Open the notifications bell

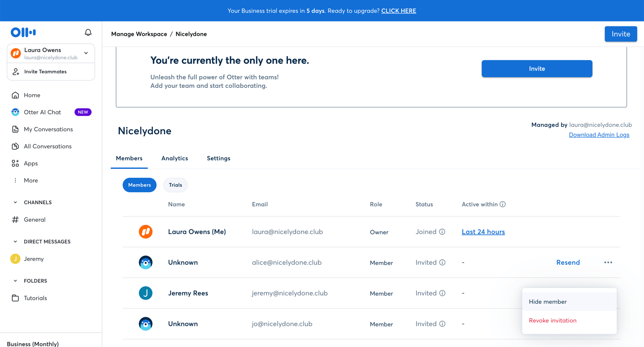point(88,32)
